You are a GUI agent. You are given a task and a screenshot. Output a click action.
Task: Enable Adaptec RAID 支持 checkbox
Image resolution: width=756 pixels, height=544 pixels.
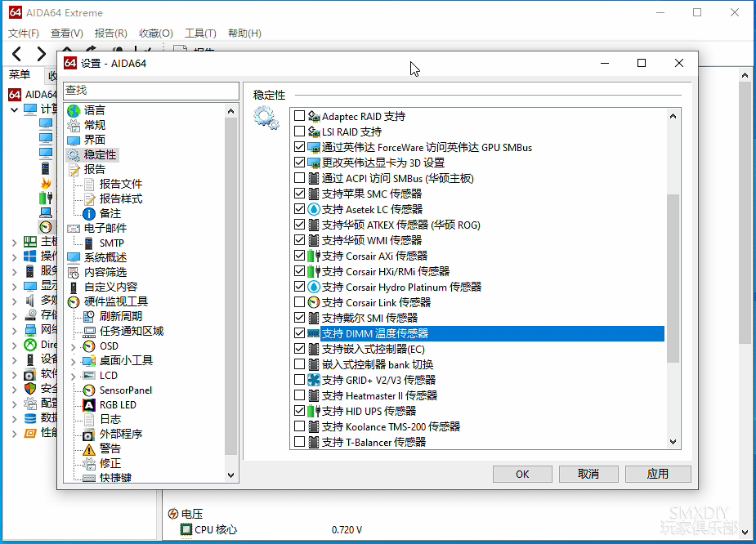299,116
